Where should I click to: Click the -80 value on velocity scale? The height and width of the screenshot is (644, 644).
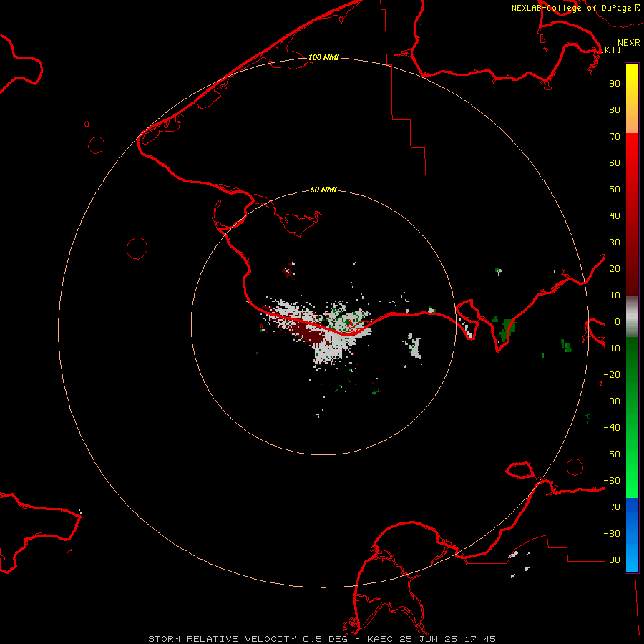click(612, 534)
